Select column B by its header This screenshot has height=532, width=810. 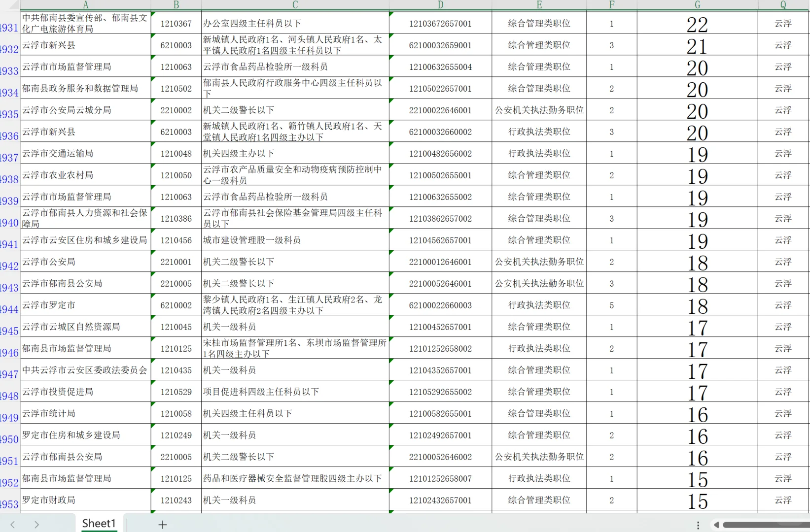(176, 5)
